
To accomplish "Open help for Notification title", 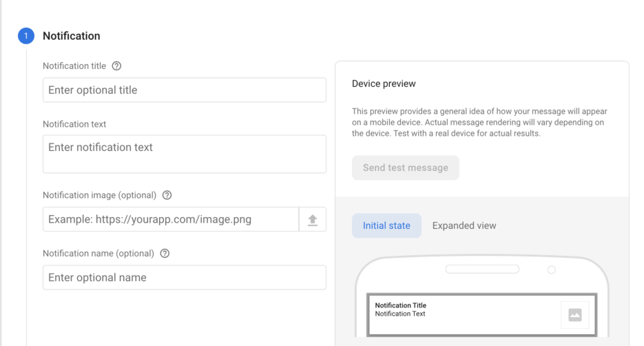I will coord(116,66).
